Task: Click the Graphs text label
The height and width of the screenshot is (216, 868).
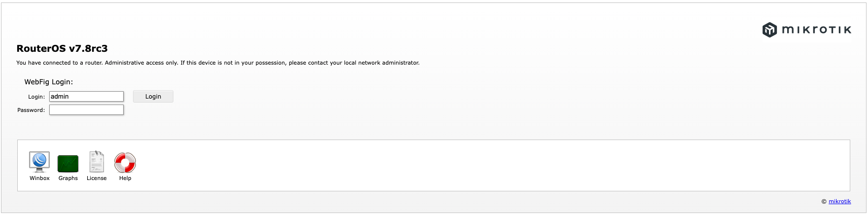Action: (68, 178)
